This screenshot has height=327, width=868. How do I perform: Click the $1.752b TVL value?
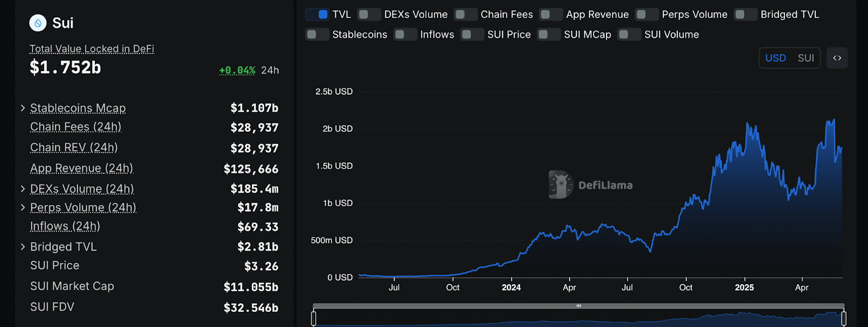65,67
